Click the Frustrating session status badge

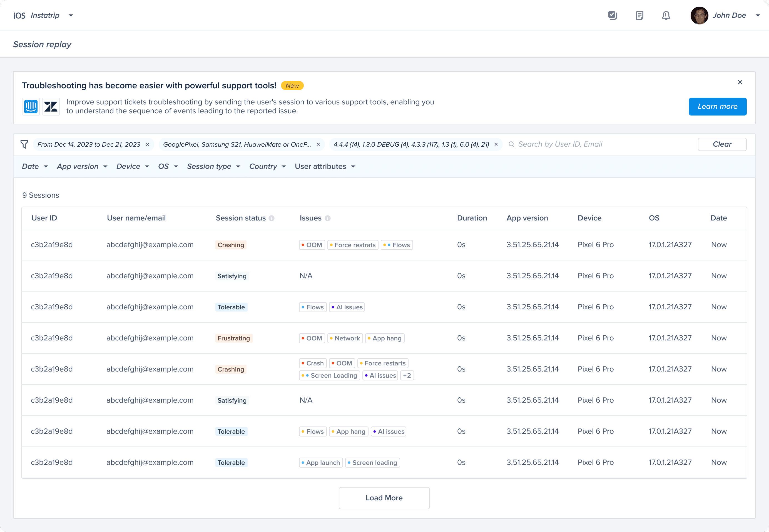coord(233,338)
